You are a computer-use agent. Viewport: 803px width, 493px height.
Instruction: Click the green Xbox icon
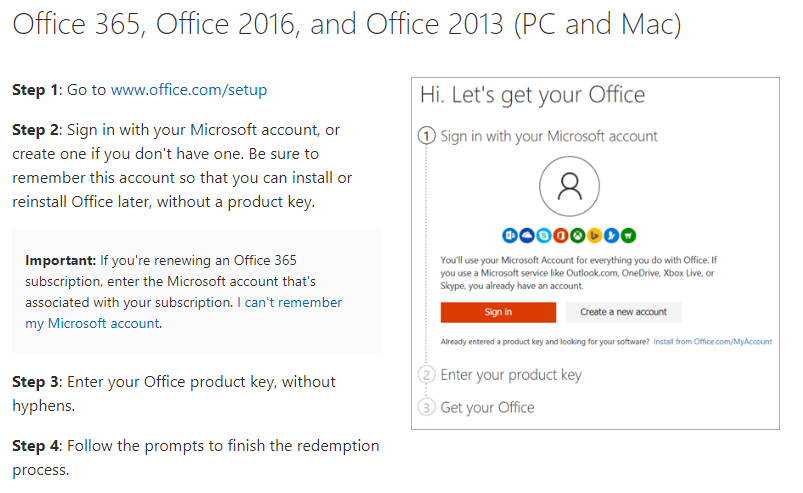click(578, 236)
